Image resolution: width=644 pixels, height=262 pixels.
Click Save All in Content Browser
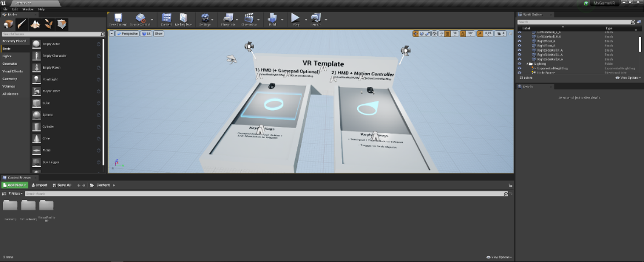[62, 185]
